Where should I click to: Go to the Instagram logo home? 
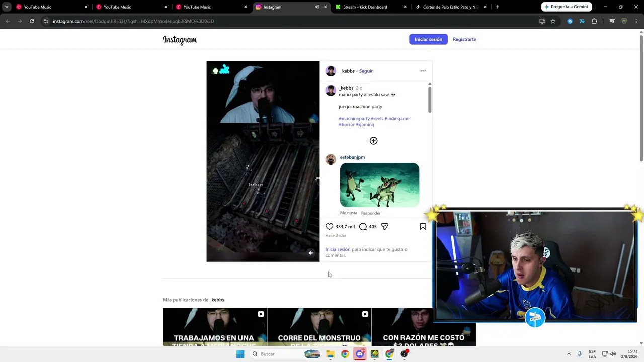click(180, 40)
